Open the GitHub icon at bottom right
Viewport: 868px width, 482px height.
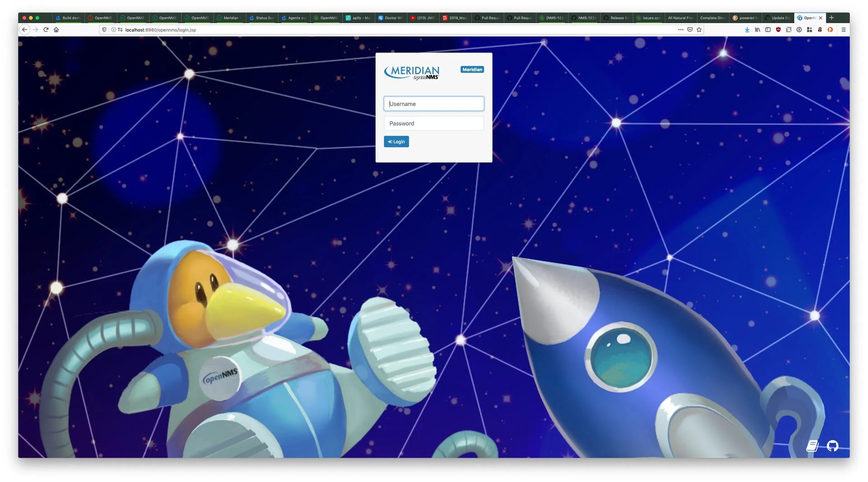click(832, 446)
